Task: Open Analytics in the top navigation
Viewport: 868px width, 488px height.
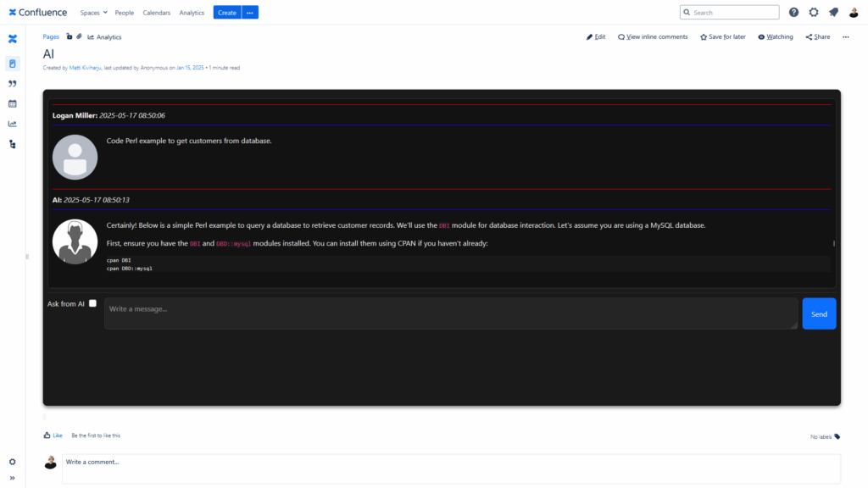Action: [x=192, y=12]
